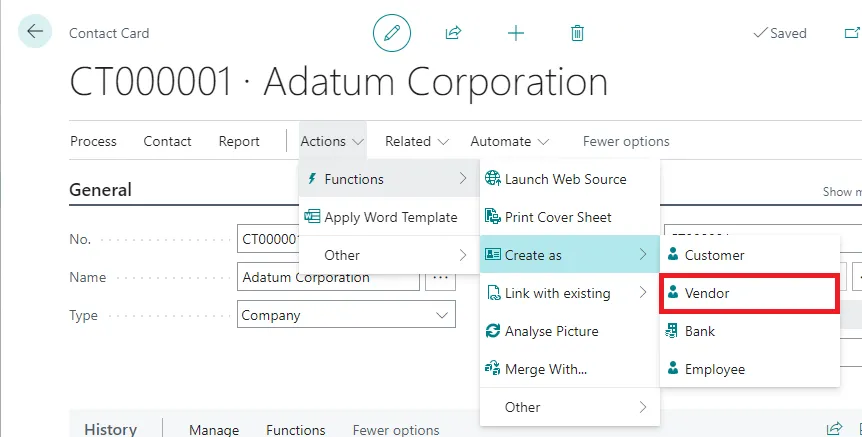This screenshot has height=437, width=862.
Task: Choose Launch Web Source
Action: tap(570, 179)
